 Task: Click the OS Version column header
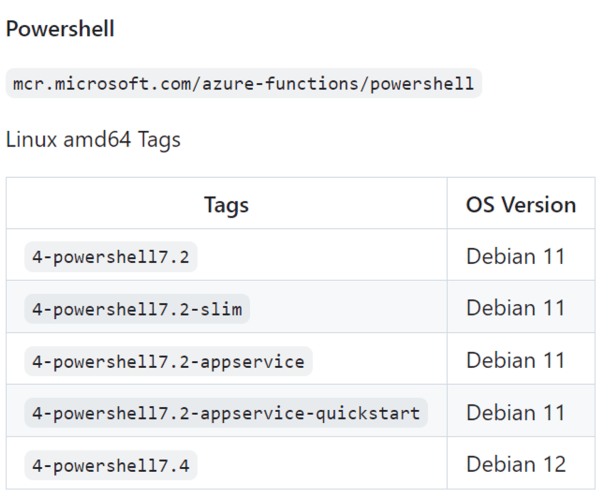coord(520,205)
